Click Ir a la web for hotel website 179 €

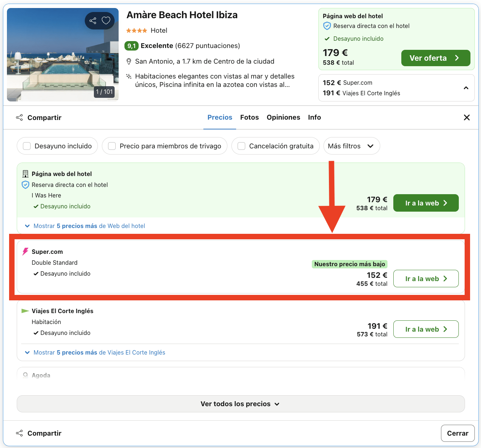(426, 203)
